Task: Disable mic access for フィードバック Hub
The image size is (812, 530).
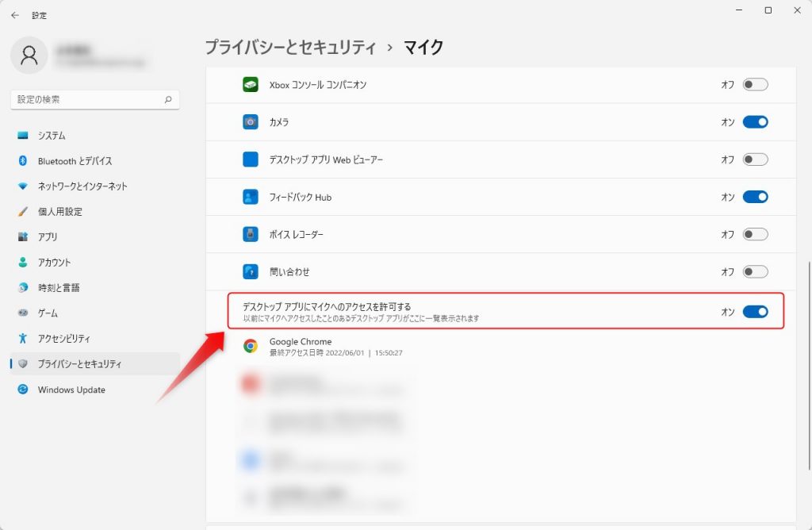Action: [x=755, y=197]
